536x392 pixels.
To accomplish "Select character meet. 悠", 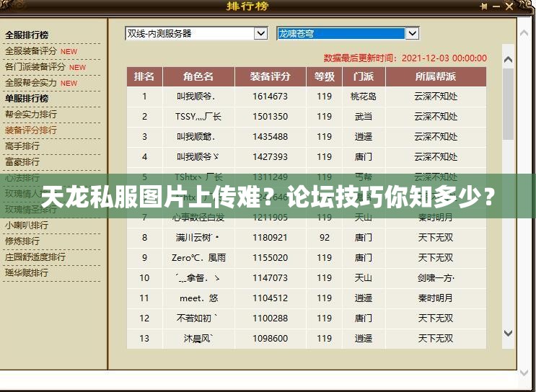I will (198, 298).
